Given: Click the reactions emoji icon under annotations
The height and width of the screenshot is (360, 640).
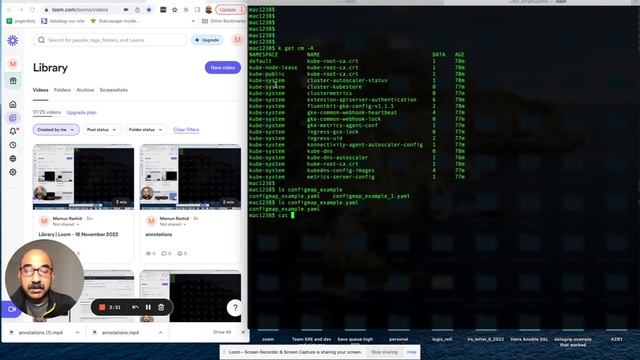Looking at the screenshot, I should [180, 253].
